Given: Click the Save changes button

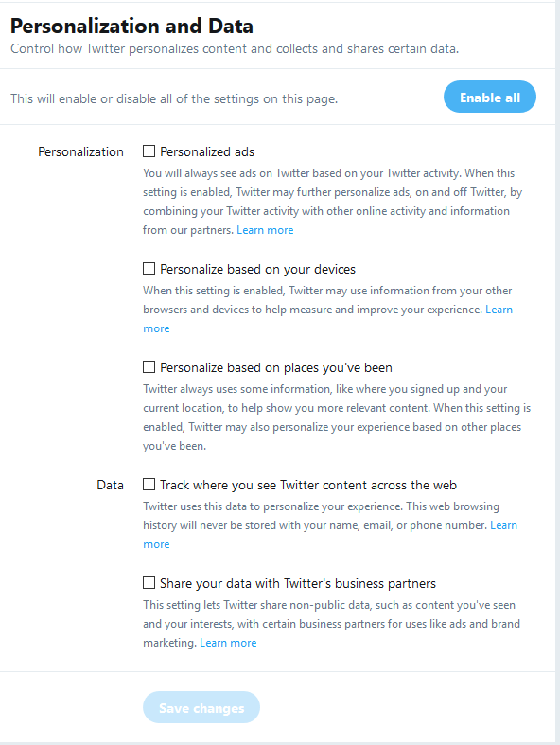Looking at the screenshot, I should tap(201, 707).
